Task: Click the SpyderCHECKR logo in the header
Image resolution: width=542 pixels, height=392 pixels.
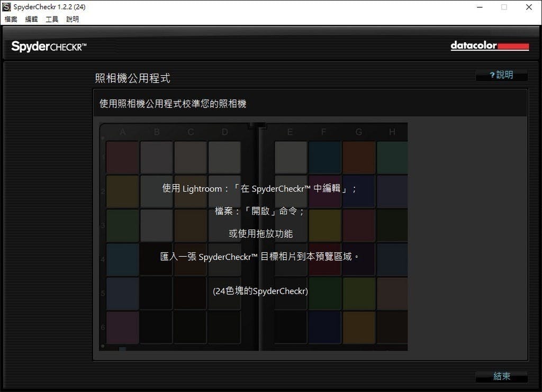Action: coord(49,47)
